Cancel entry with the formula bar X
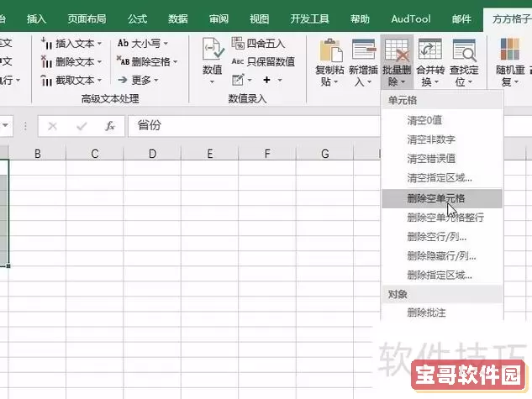Screen dimensions: 532x399 [52, 127]
